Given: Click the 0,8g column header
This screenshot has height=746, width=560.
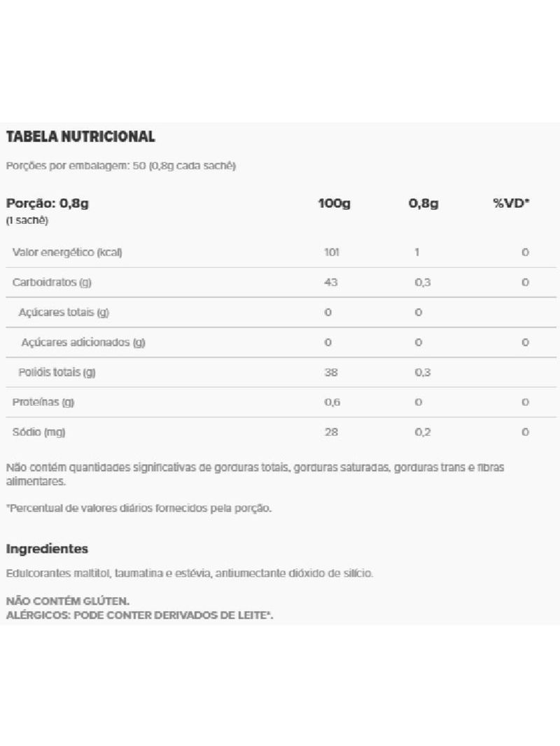Looking at the screenshot, I should pos(423,204).
